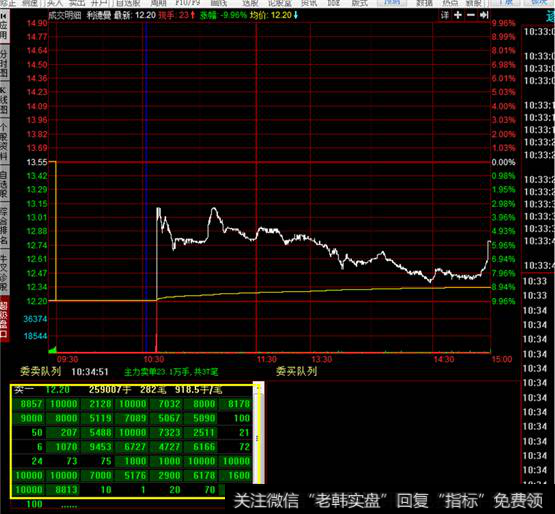Switch to the K线图 sidebar tab
Viewport: 555px width, 514px height.
tap(4, 100)
